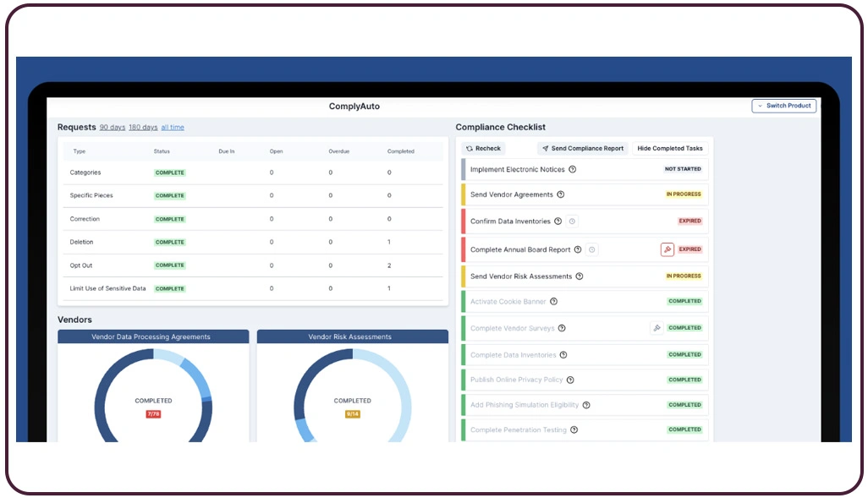The width and height of the screenshot is (868, 498).
Task: Click the paper plane icon on Send Compliance Report
Action: click(546, 148)
